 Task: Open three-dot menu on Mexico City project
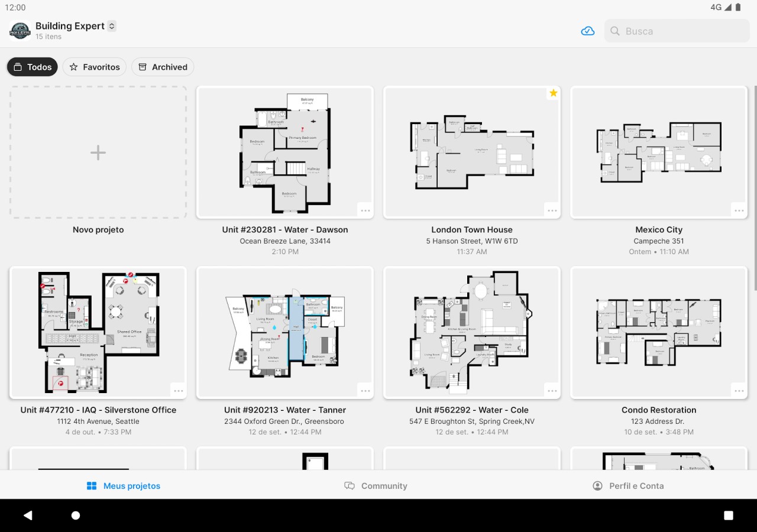pyautogui.click(x=739, y=210)
